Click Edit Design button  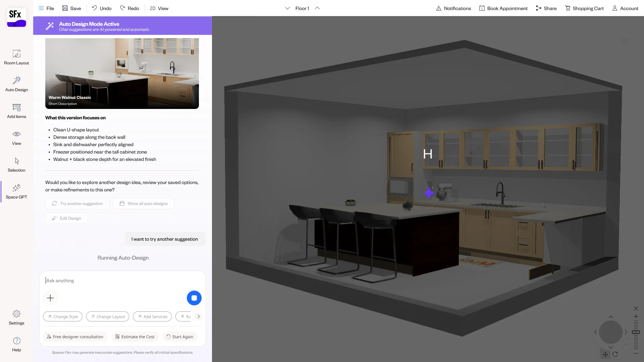(66, 218)
